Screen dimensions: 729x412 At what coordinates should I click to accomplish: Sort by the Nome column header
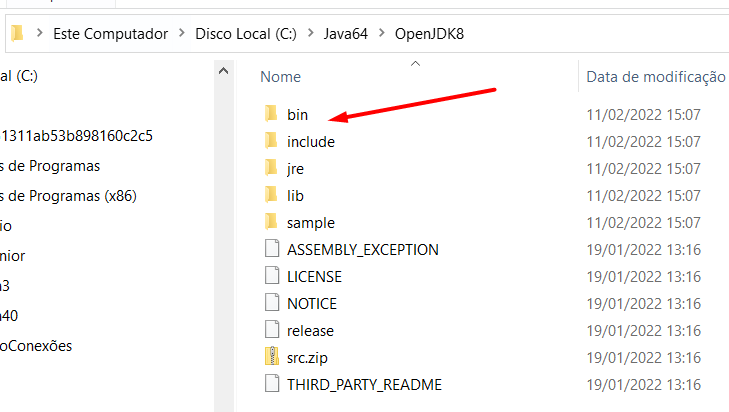(280, 77)
